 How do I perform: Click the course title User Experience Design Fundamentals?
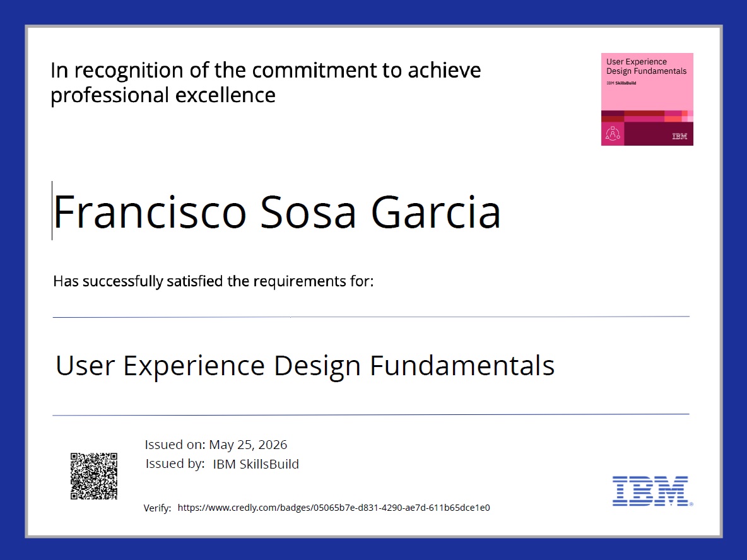point(305,366)
